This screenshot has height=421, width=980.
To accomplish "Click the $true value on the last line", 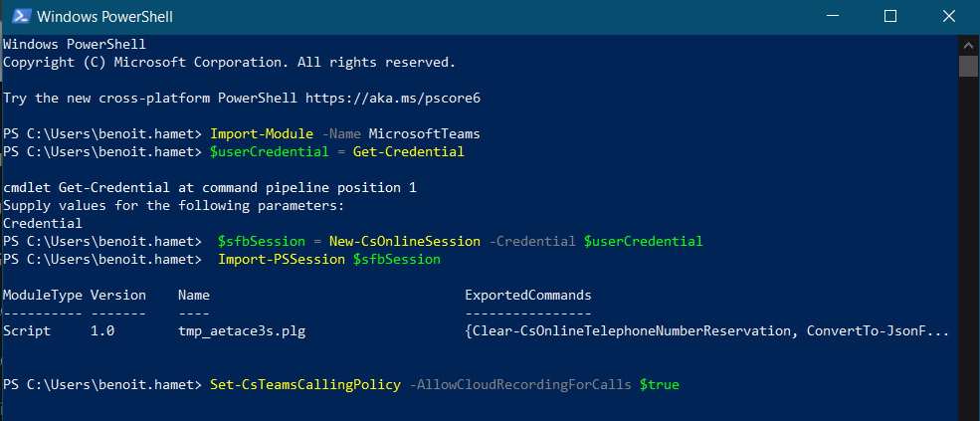I will (x=659, y=384).
